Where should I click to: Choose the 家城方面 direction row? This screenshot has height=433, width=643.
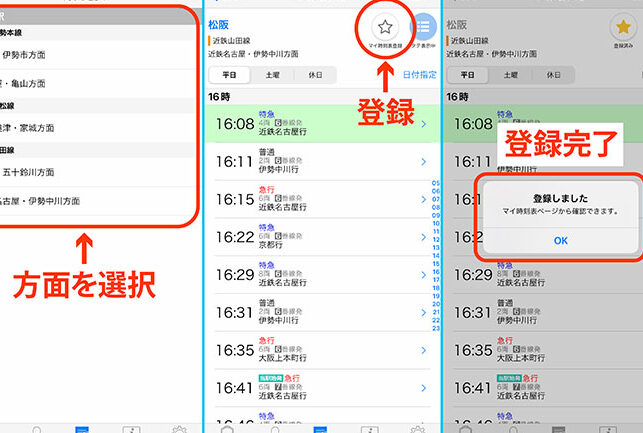[x=98, y=128]
